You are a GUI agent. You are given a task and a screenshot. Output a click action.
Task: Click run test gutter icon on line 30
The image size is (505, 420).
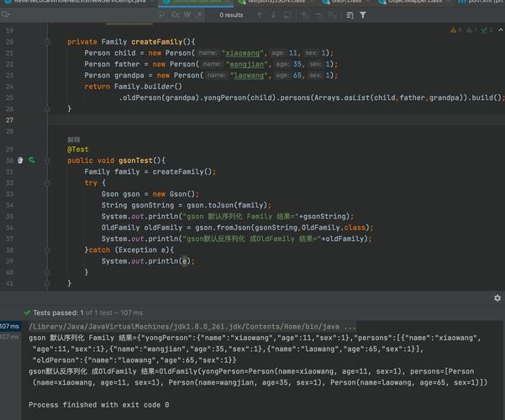(32, 160)
